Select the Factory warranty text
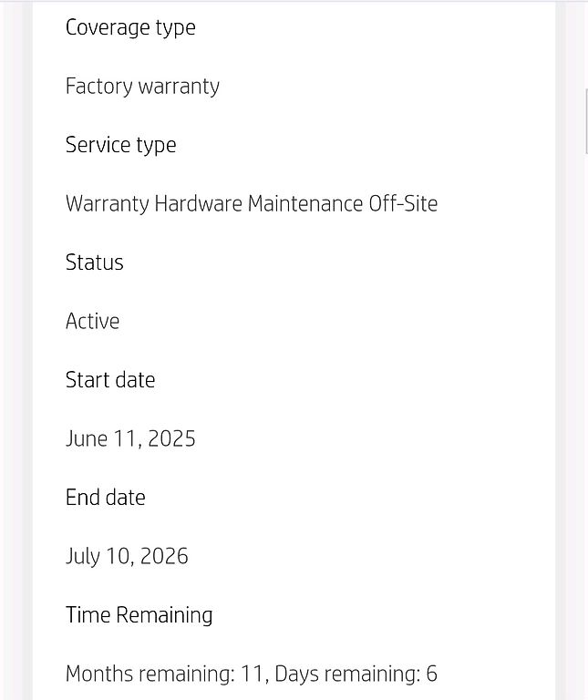 (142, 87)
